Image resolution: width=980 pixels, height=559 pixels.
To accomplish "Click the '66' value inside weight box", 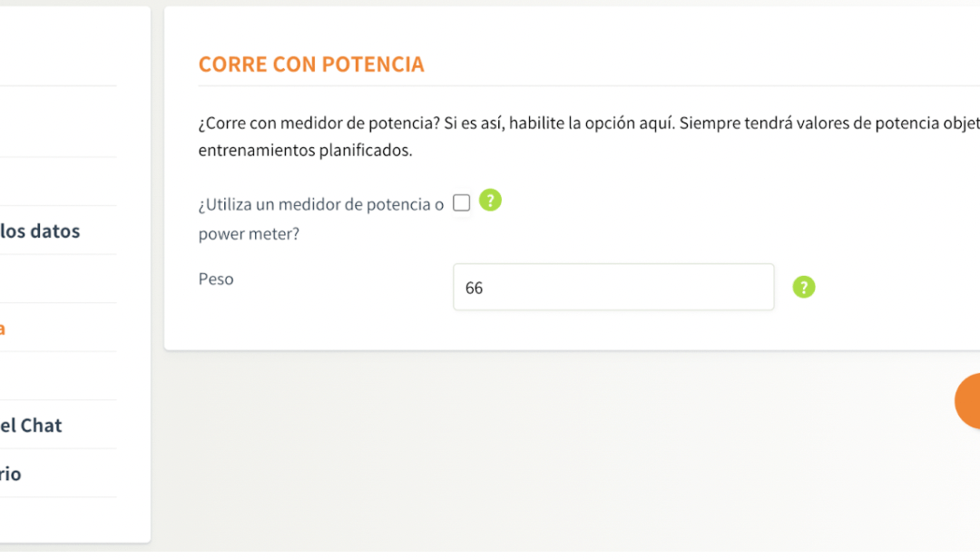I will point(474,289).
